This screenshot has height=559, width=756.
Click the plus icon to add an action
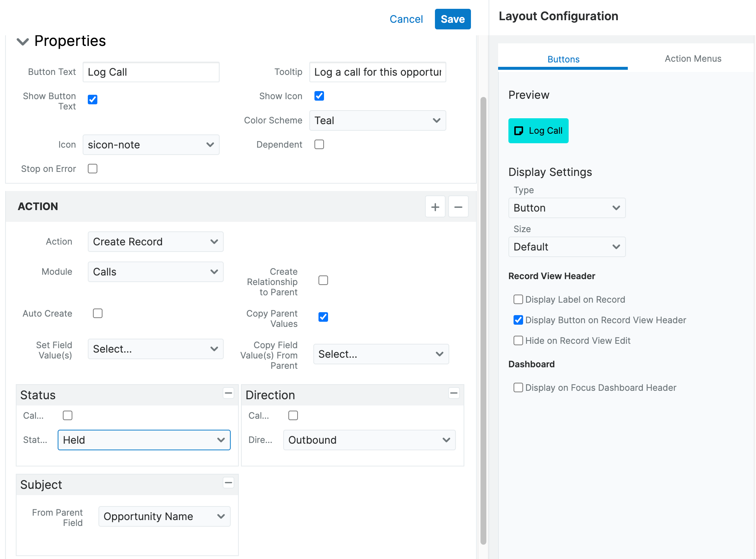tap(435, 206)
